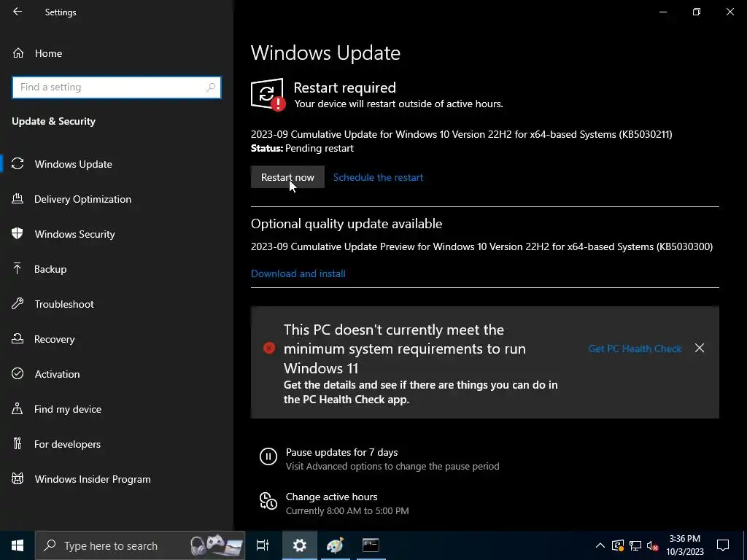Click the upward arrow Backup icon
This screenshot has height=560, width=747.
(x=18, y=268)
